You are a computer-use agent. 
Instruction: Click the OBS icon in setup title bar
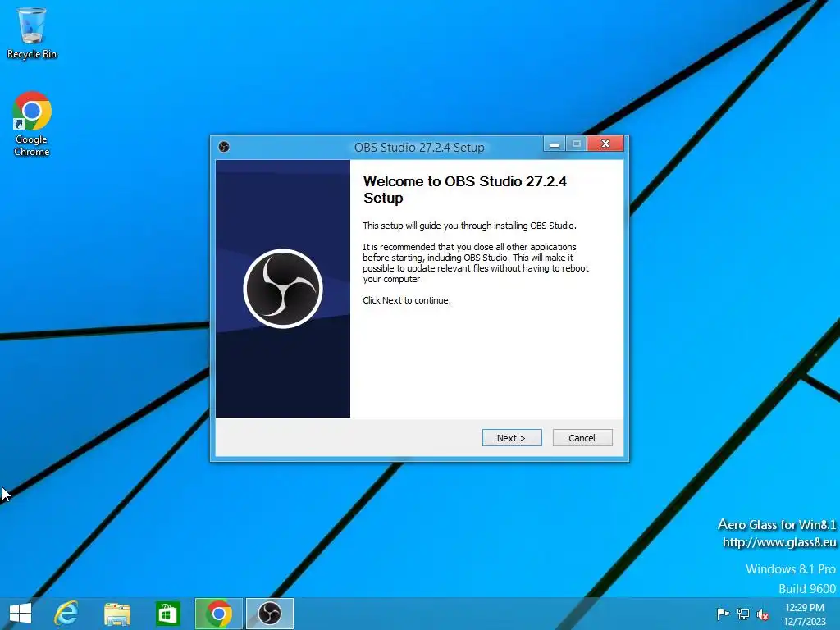pos(224,147)
